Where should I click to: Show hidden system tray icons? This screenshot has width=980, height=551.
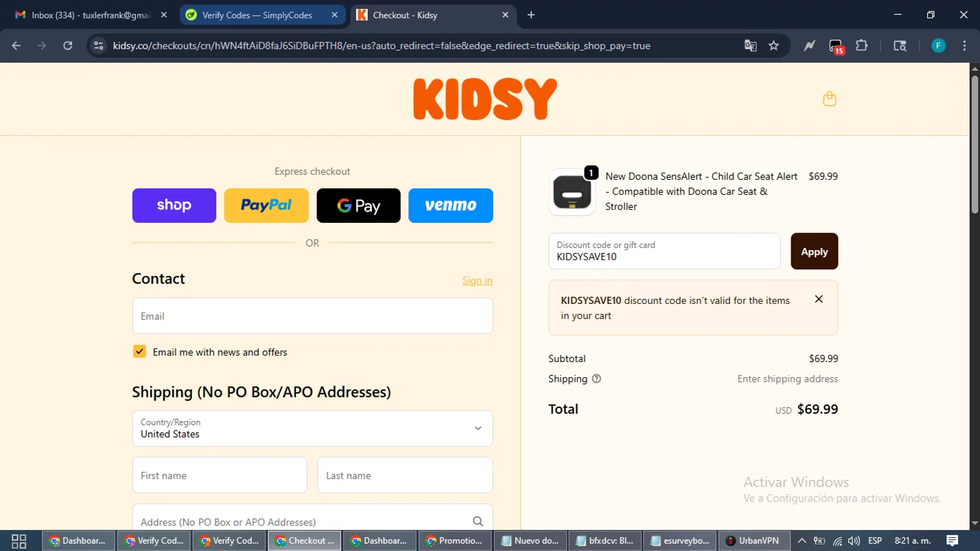point(802,541)
